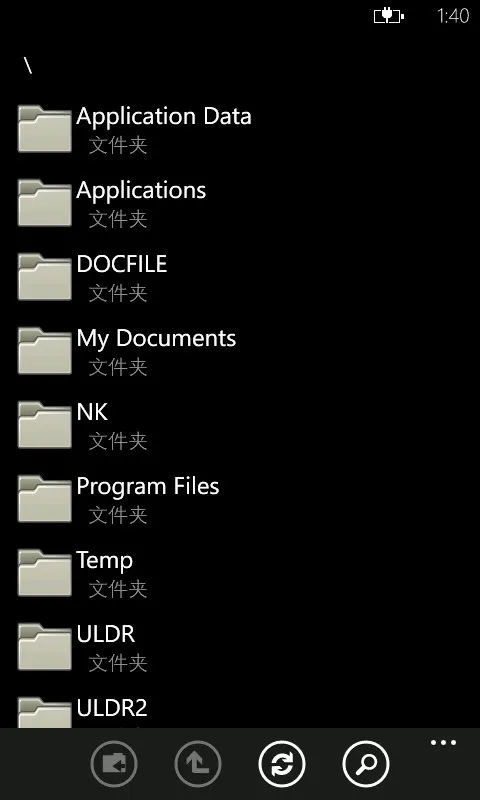Select the DOCFILE folder icon
Image resolution: width=480 pixels, height=800 pixels.
44,277
